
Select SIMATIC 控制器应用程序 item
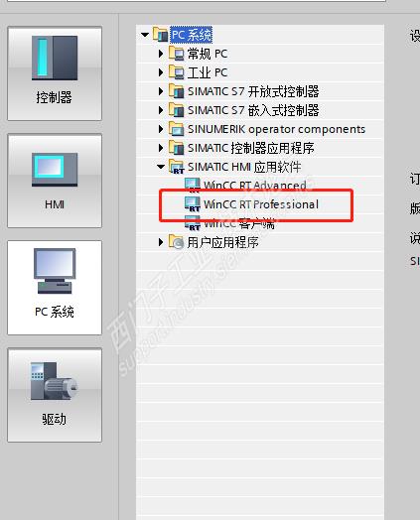(251, 148)
